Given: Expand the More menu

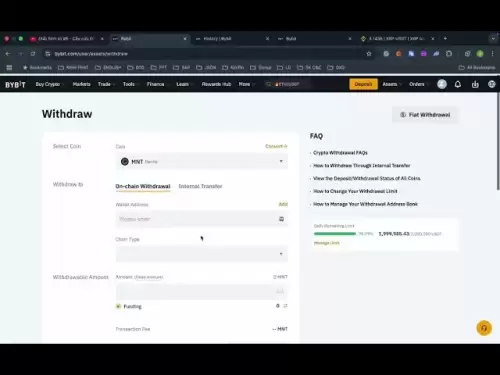Looking at the screenshot, I should (x=246, y=84).
